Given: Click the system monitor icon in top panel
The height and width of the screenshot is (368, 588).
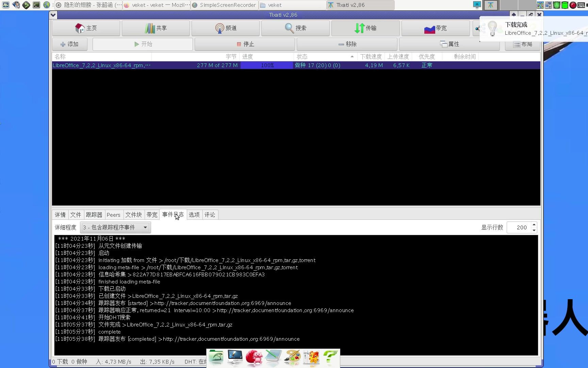Looking at the screenshot, I should (5, 5).
